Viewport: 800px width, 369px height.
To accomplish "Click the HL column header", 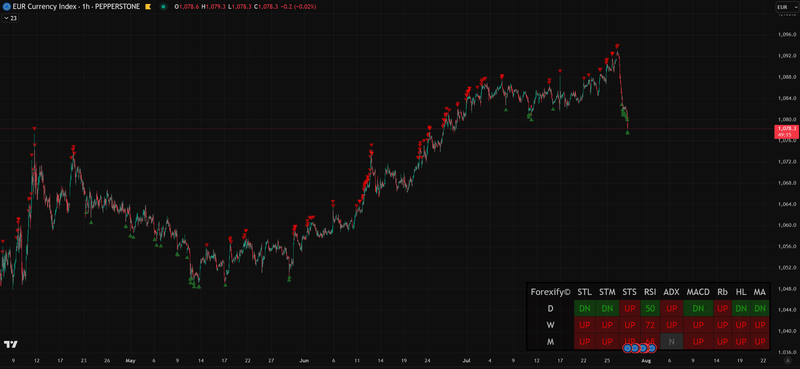I will (741, 292).
